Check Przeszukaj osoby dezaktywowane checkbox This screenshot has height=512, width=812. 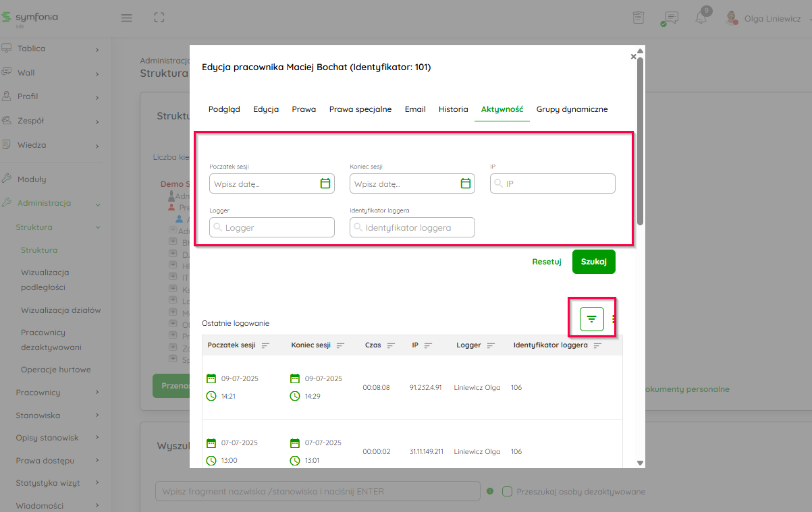click(x=508, y=492)
